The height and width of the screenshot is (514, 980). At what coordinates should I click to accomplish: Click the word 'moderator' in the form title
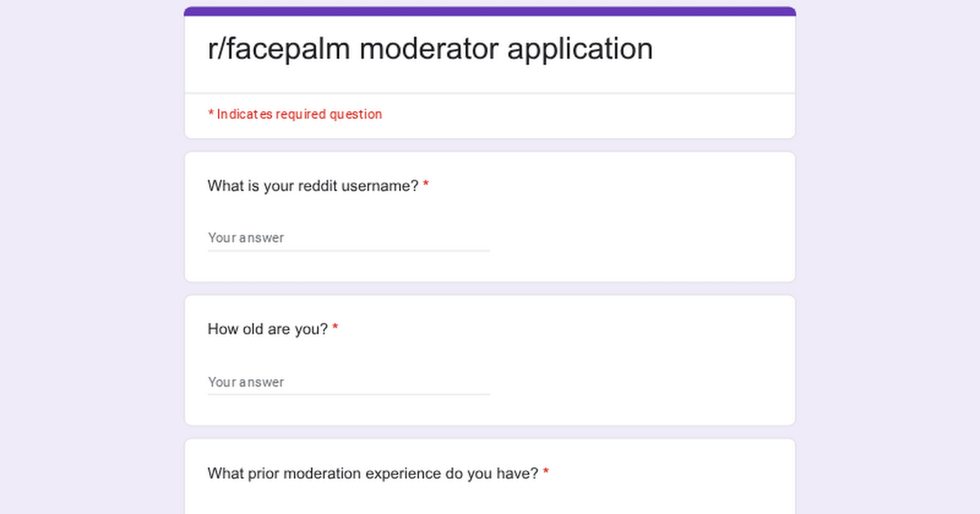tap(430, 49)
